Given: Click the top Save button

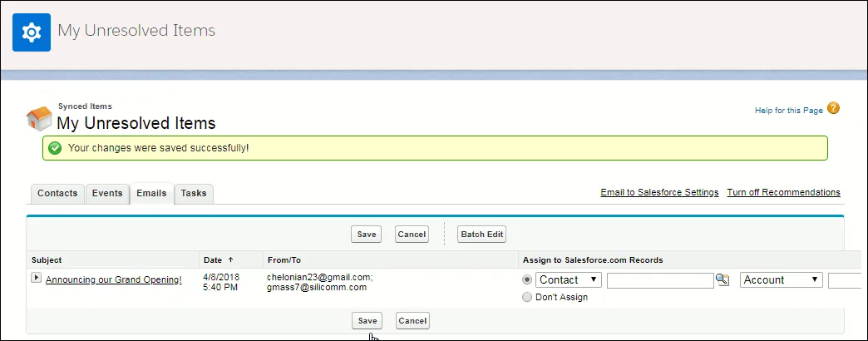Looking at the screenshot, I should [x=367, y=235].
